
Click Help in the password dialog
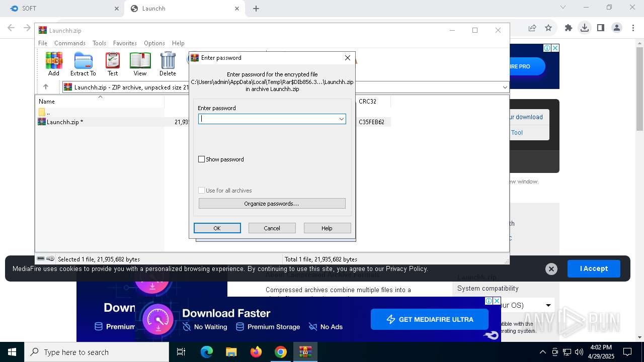coord(327,228)
